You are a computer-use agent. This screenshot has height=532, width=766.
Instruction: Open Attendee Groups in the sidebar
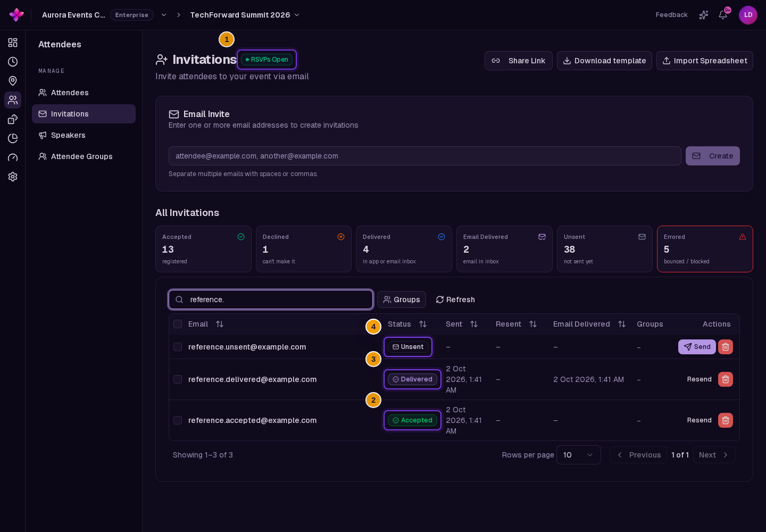84,156
